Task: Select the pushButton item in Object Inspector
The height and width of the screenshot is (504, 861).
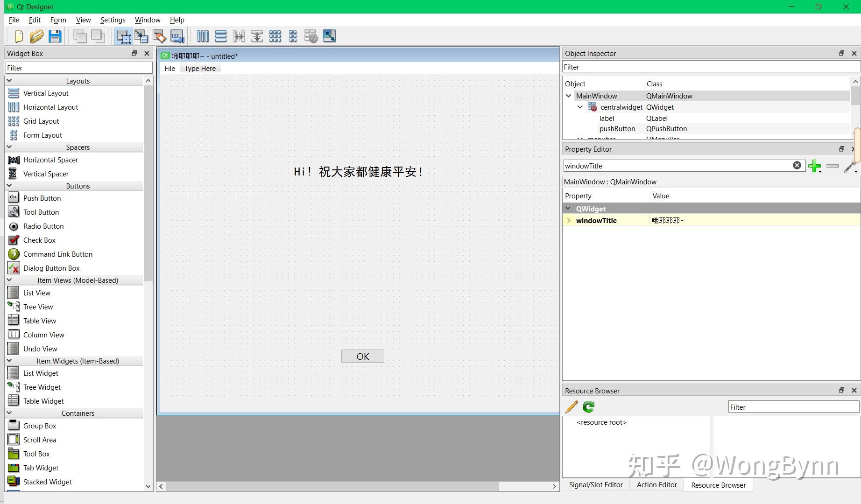Action: pos(617,128)
